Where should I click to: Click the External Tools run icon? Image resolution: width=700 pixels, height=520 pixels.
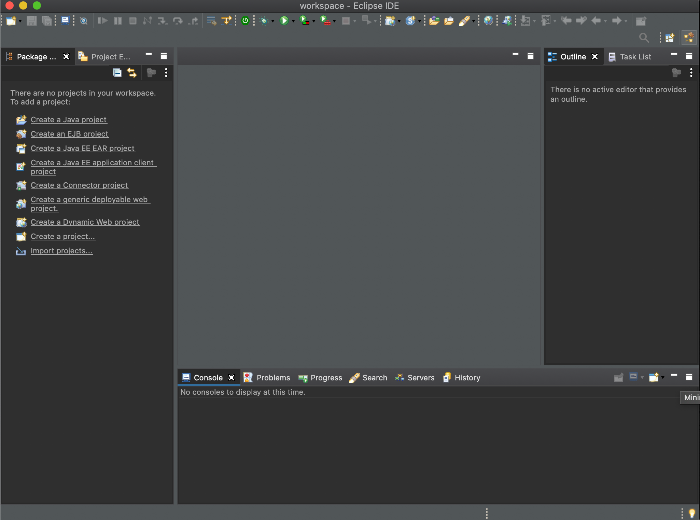[325, 21]
